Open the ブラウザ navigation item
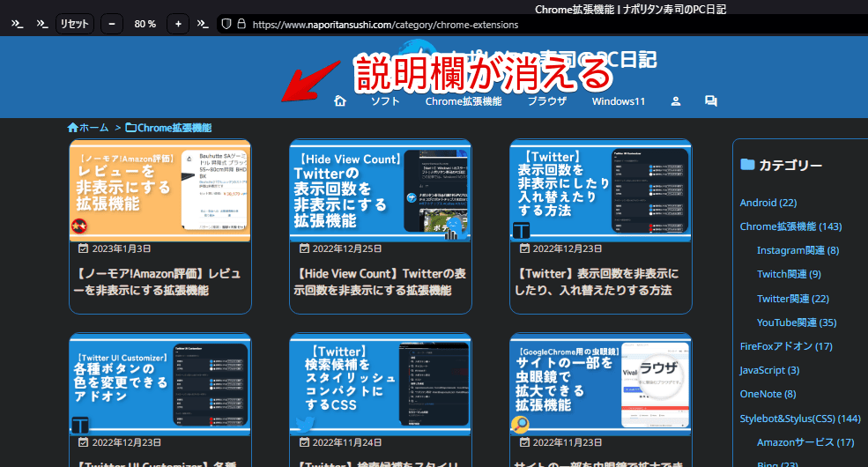This screenshot has width=868, height=467. (x=547, y=101)
